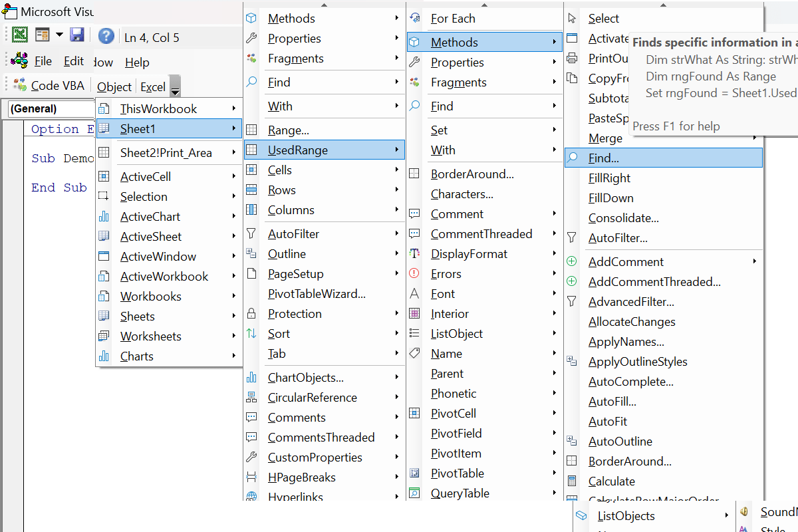Open the (General) object combo box
This screenshot has height=532, width=798.
pyautogui.click(x=51, y=108)
